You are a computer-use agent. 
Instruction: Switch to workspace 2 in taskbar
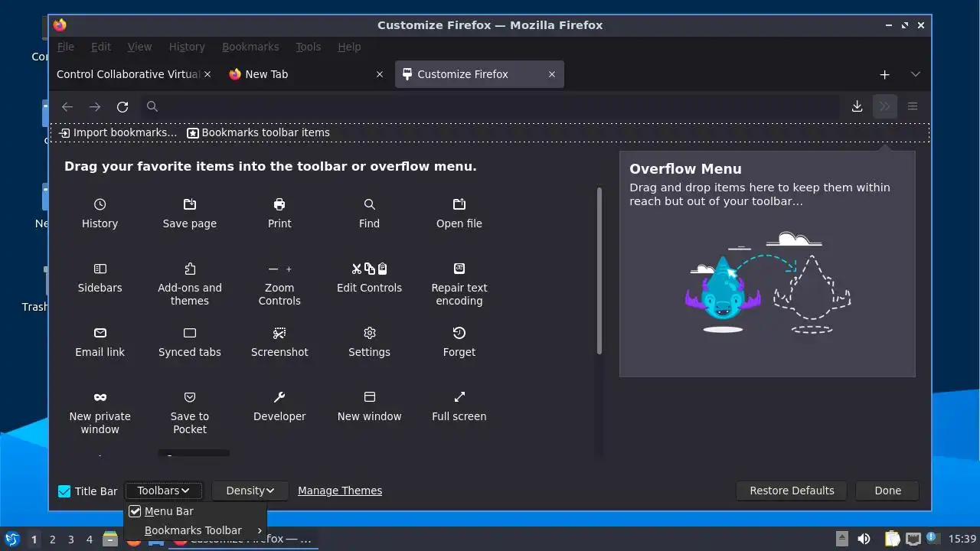[52, 539]
